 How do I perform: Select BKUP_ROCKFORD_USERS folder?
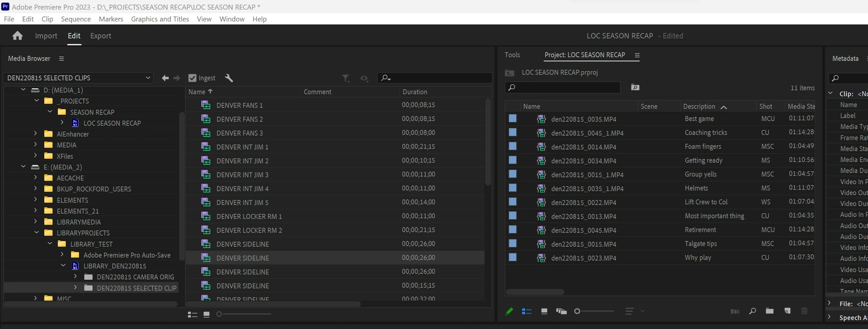pos(94,189)
